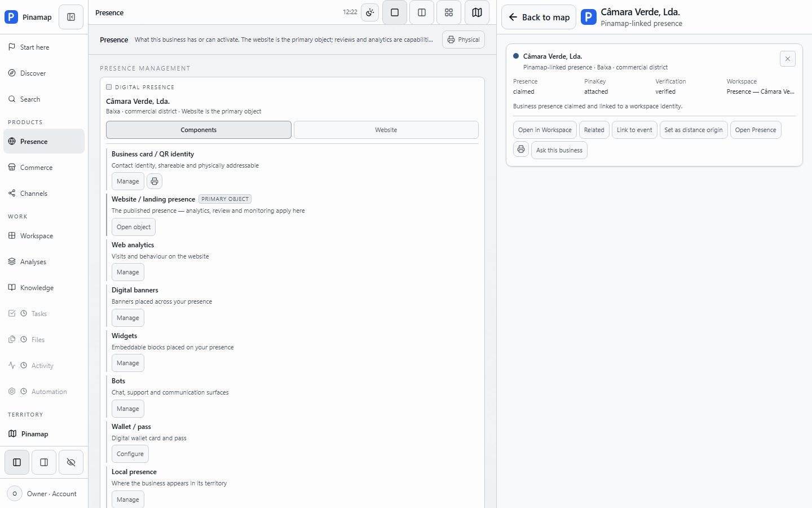Image resolution: width=812 pixels, height=508 pixels.
Task: Toggle the map view button in top toolbar
Action: click(x=477, y=12)
